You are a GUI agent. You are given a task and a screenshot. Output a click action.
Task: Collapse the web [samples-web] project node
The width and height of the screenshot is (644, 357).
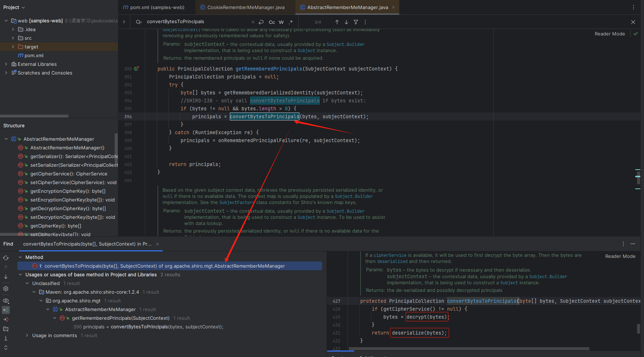pyautogui.click(x=6, y=21)
